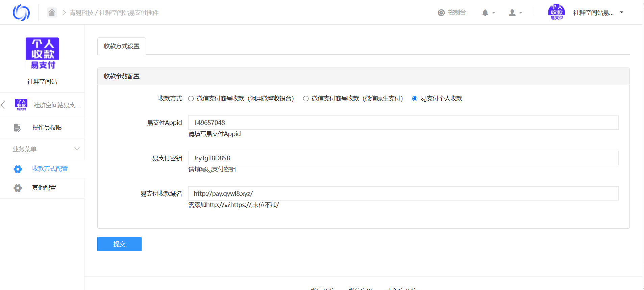Select 易支付个人收款 radio option
This screenshot has height=290, width=644.
pos(415,99)
